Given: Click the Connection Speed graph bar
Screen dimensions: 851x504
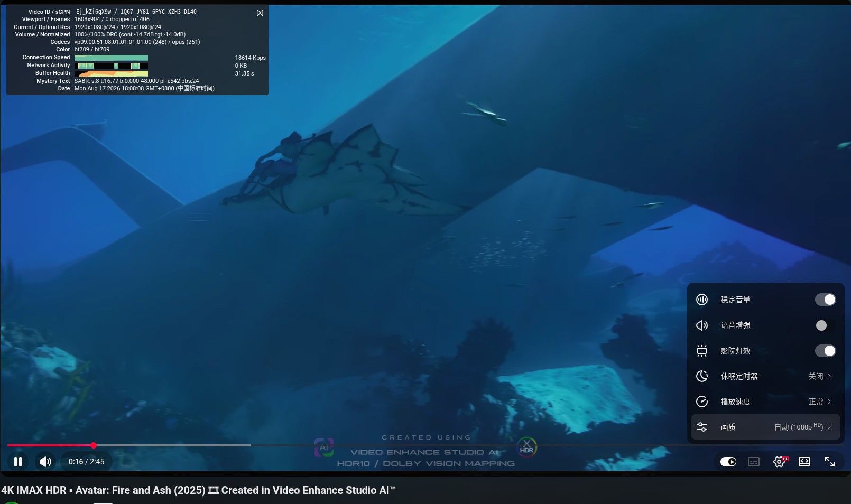Looking at the screenshot, I should click(112, 58).
